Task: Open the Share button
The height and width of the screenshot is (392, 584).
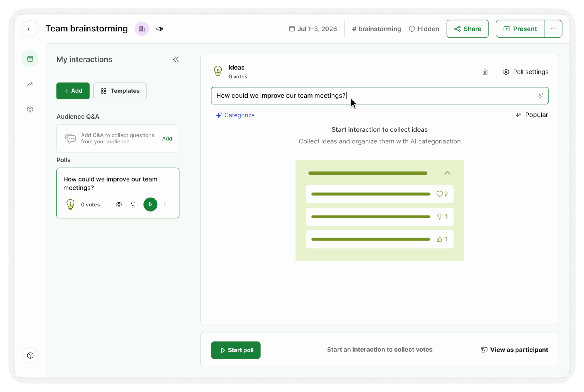Action: [467, 29]
